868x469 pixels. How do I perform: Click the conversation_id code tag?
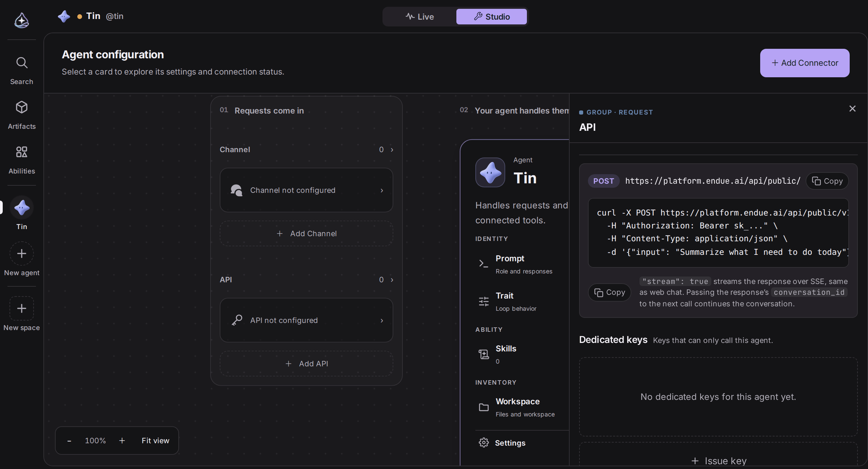809,292
